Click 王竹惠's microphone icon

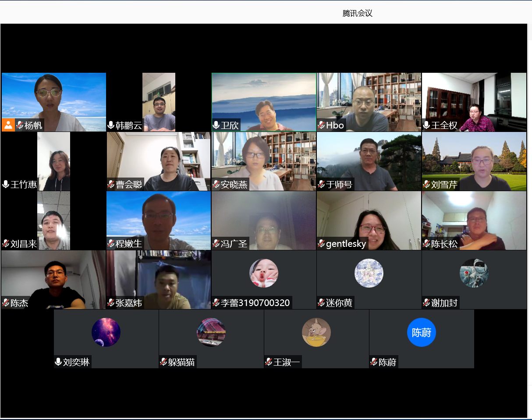6,185
